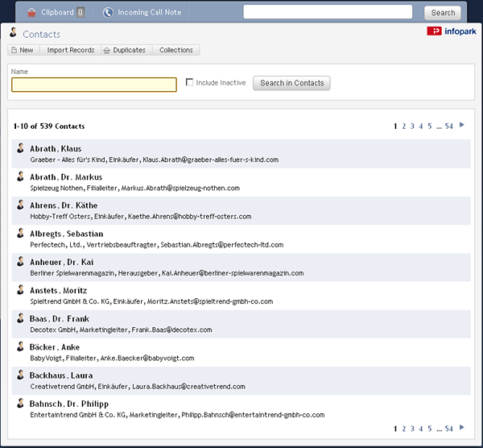This screenshot has height=448, width=483.
Task: Click person icon beside Bahnsch, Dr. Philipp
Action: click(20, 404)
